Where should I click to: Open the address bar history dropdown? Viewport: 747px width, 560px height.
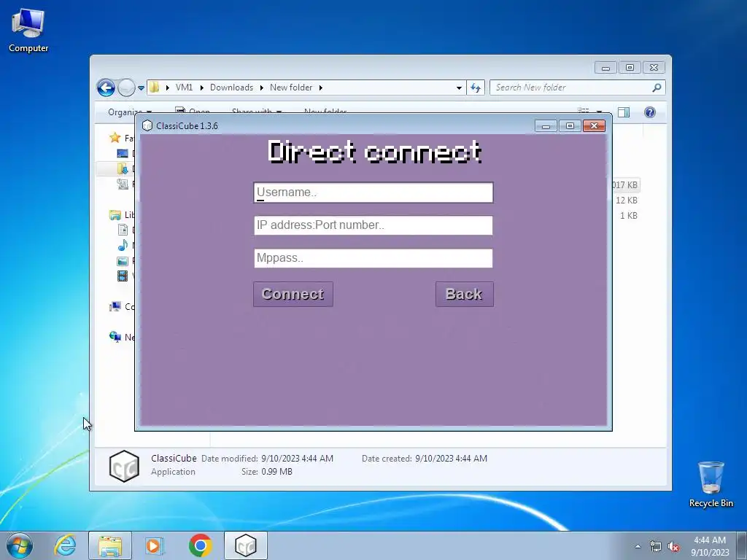click(459, 88)
